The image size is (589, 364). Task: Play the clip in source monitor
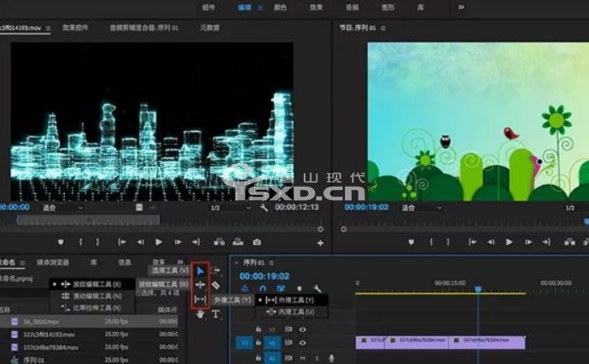[x=158, y=242]
